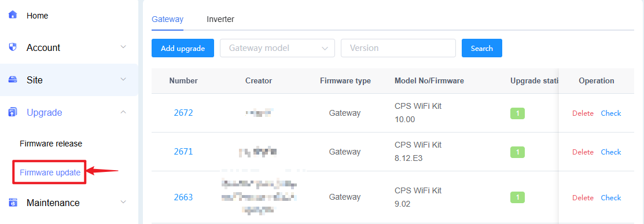Viewport: 644px width, 224px height.
Task: Click the Maintenance icon in sidebar
Action: [13, 203]
